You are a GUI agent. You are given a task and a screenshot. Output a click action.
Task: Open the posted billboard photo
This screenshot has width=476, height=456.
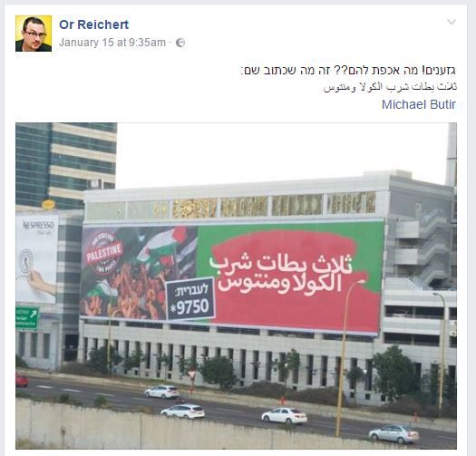click(x=236, y=286)
